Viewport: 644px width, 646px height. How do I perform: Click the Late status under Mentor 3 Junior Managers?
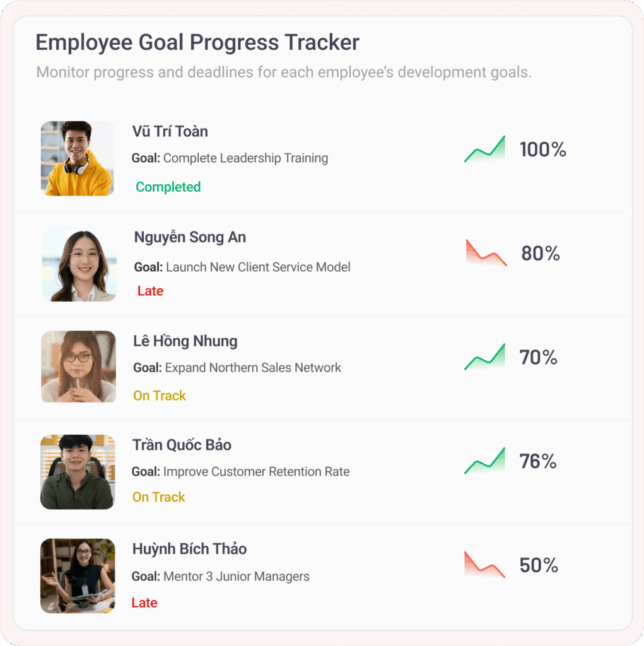point(144,602)
